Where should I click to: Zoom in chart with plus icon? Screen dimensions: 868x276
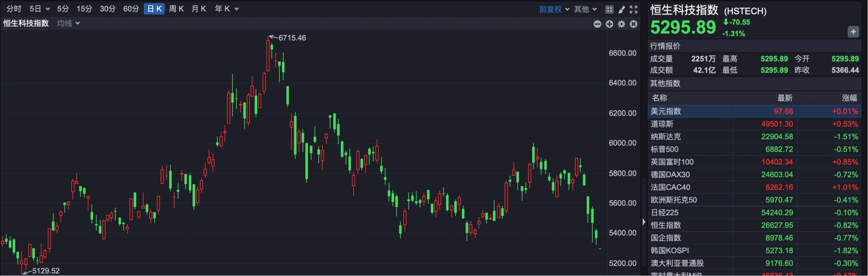609,24
